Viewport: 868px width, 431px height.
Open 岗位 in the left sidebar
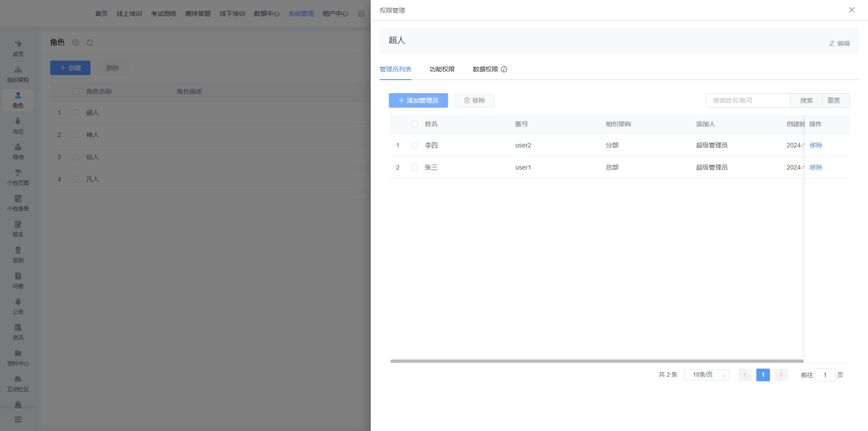[x=18, y=122]
